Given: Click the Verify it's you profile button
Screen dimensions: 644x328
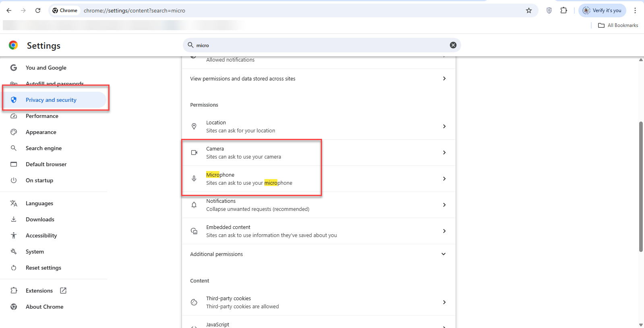Looking at the screenshot, I should (602, 10).
